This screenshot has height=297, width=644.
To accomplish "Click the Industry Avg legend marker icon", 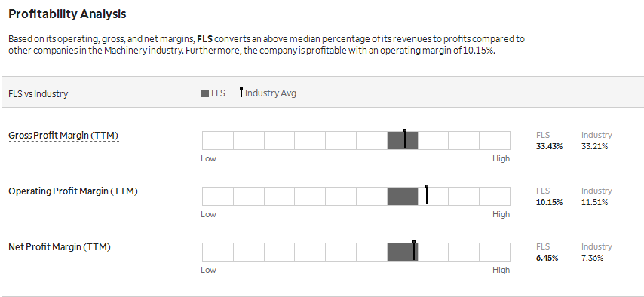I will point(241,92).
